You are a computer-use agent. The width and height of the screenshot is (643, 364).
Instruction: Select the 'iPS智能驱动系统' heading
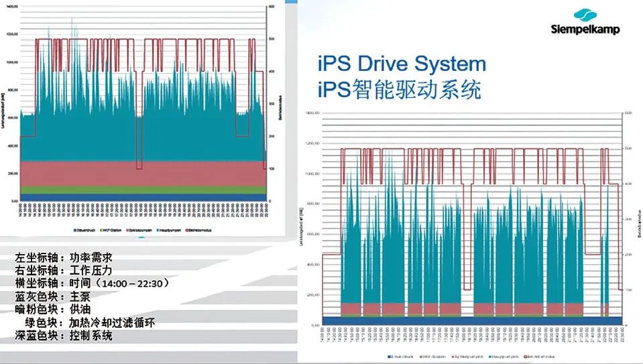(400, 89)
